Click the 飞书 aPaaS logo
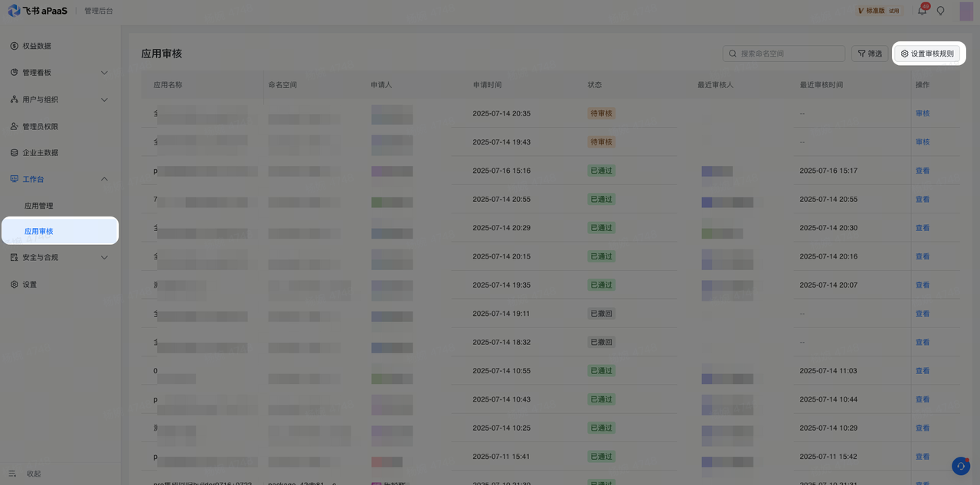This screenshot has height=485, width=980. pos(38,11)
